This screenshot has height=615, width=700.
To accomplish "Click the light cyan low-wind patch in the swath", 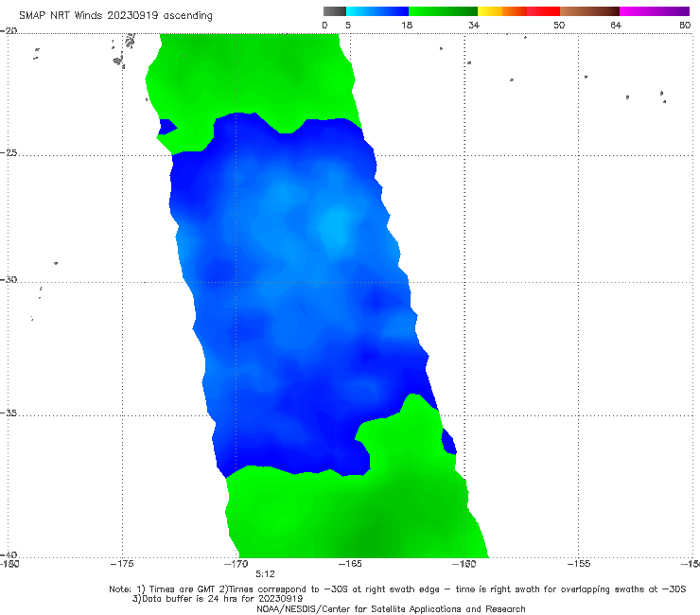I will pos(335,227).
